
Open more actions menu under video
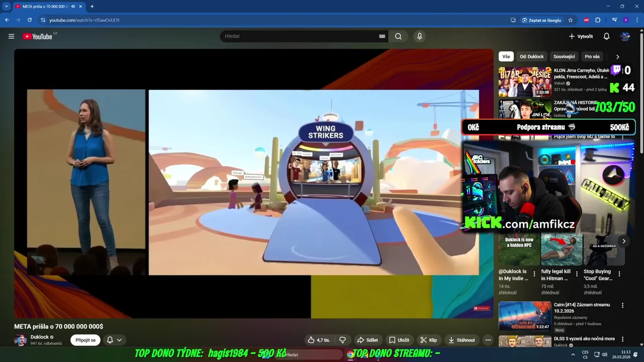tap(488, 340)
